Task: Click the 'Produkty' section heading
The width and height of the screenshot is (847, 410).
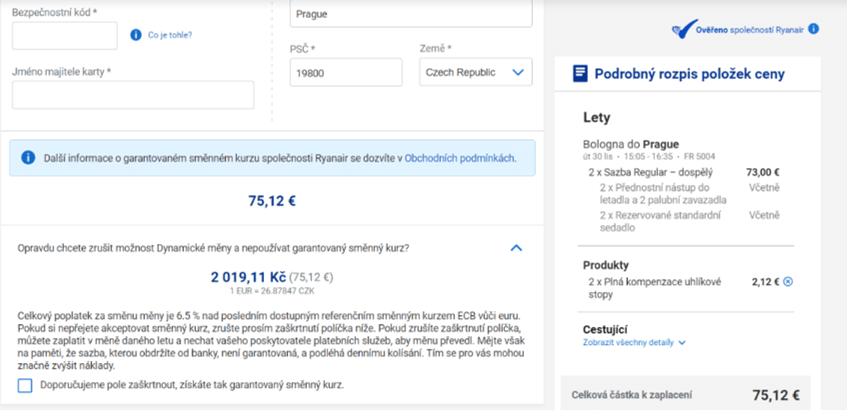Action: click(606, 266)
